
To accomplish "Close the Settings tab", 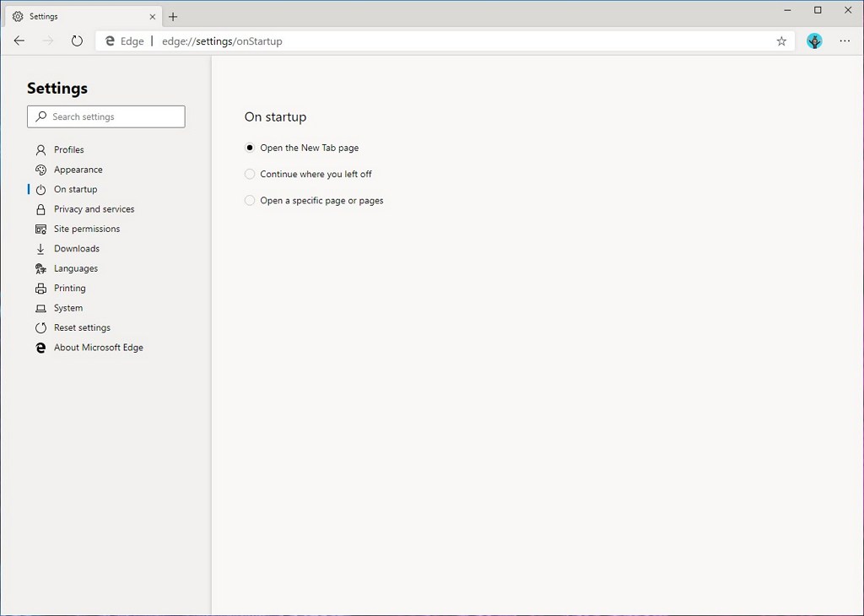I will 153,17.
